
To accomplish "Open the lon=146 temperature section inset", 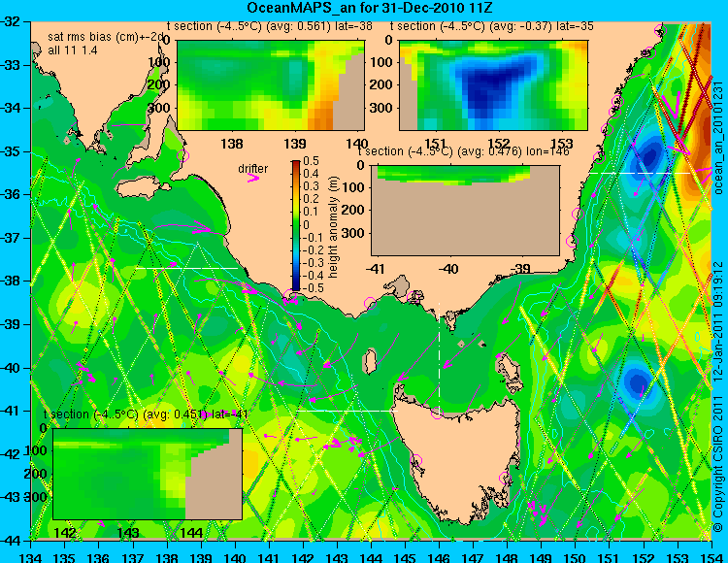I will [465, 211].
